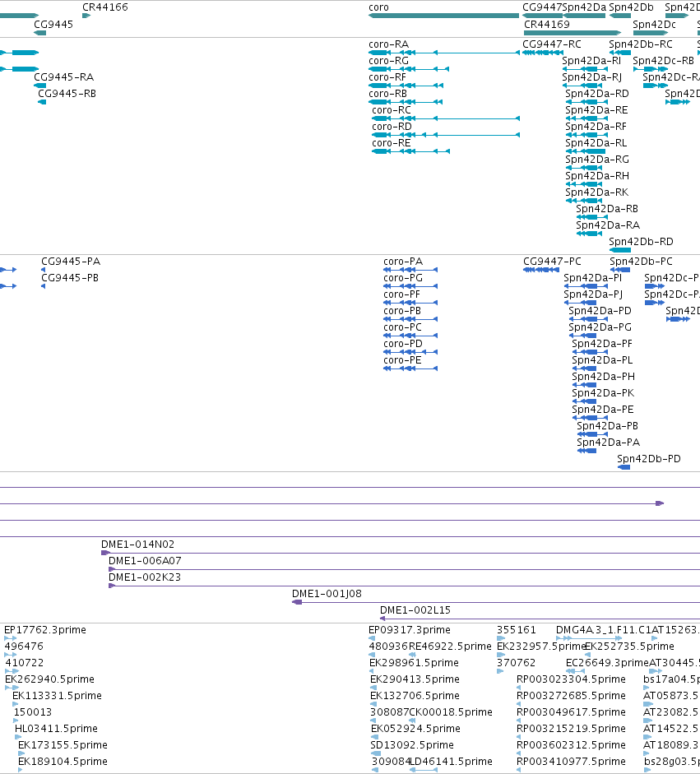Click transcript coro-RA
The height and width of the screenshot is (774, 700).
(388, 44)
